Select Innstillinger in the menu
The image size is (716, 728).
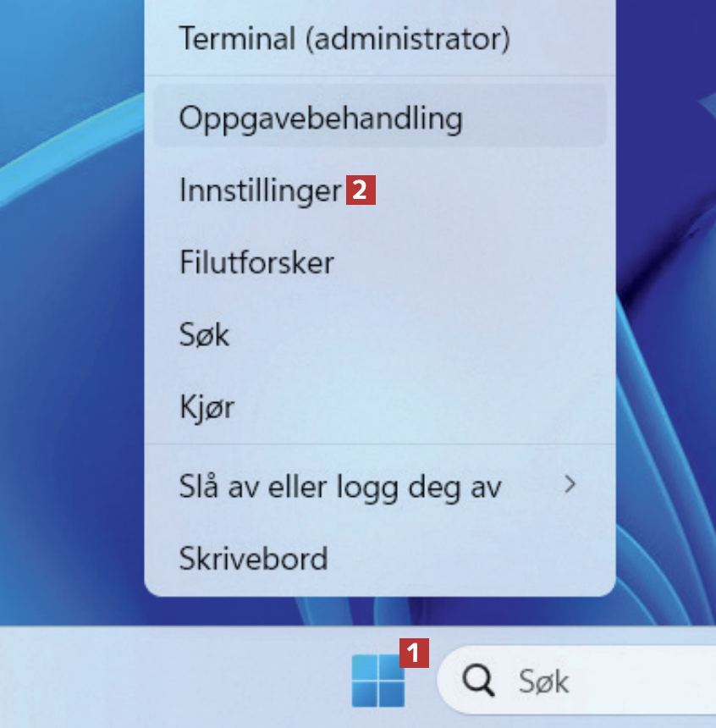[261, 190]
